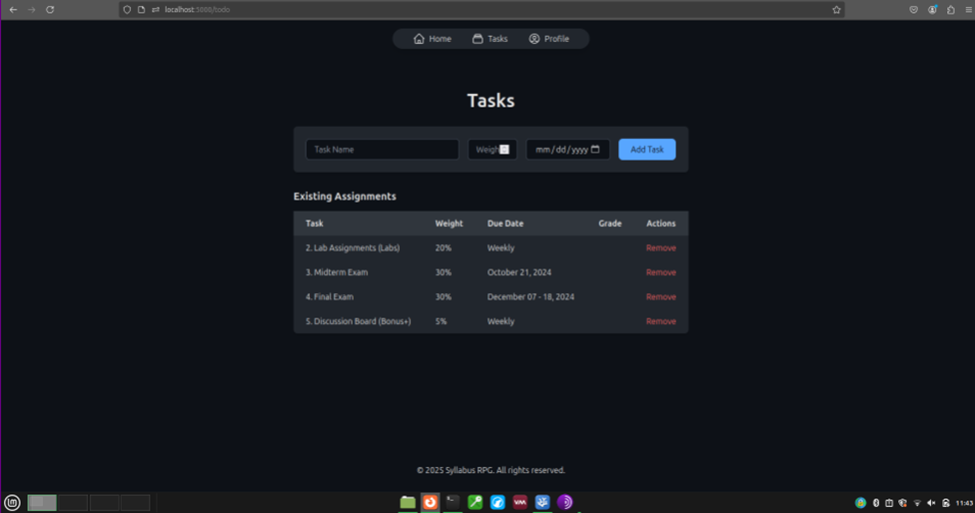The width and height of the screenshot is (975, 513).
Task: Open the permissions icon beside localhost URL
Action: point(155,10)
